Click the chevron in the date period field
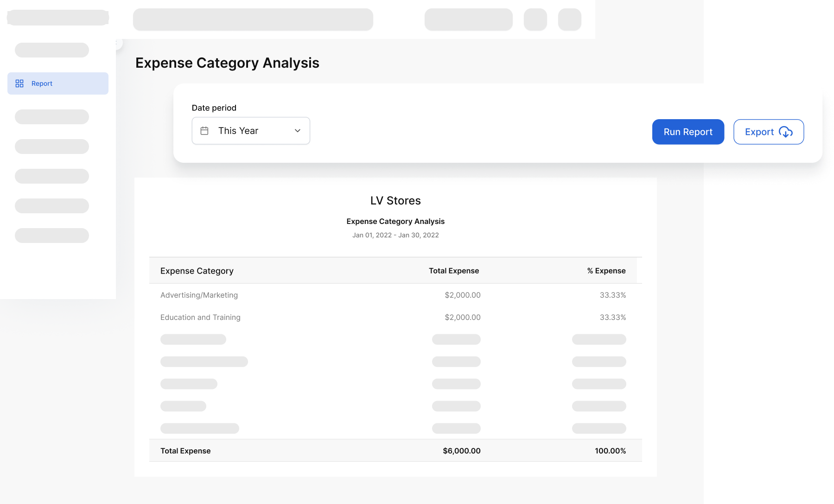 click(297, 131)
